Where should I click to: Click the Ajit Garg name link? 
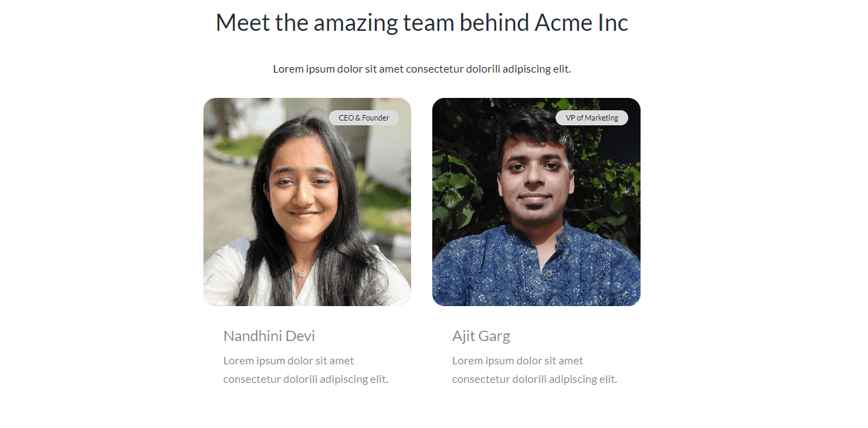(x=481, y=336)
